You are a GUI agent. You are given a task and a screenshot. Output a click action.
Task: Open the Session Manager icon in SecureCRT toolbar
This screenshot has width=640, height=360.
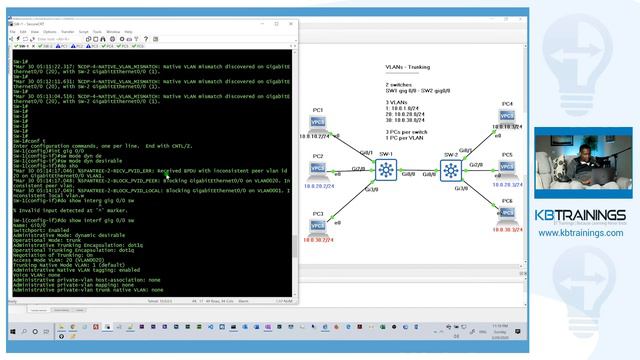(11, 39)
